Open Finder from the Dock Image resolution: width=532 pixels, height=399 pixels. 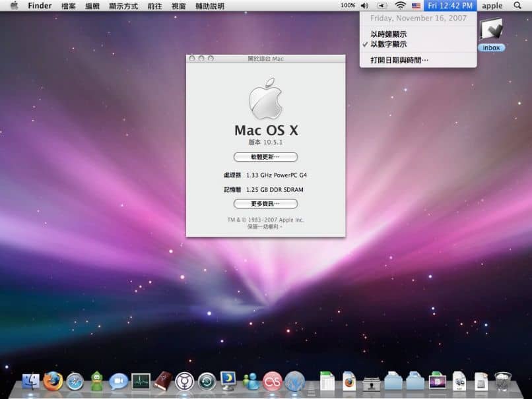pos(31,381)
